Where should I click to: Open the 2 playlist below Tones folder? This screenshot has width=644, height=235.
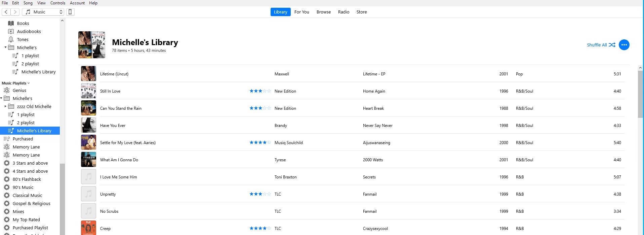pyautogui.click(x=30, y=64)
